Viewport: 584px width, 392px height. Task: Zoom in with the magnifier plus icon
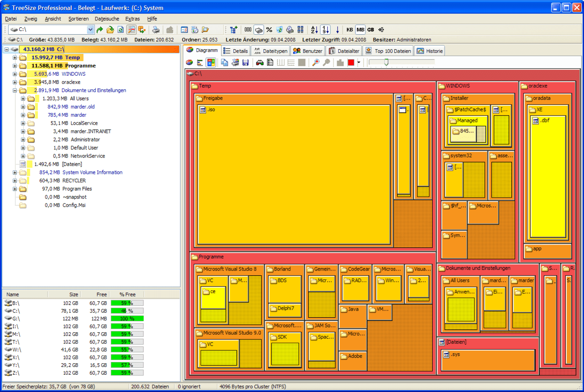coord(316,63)
